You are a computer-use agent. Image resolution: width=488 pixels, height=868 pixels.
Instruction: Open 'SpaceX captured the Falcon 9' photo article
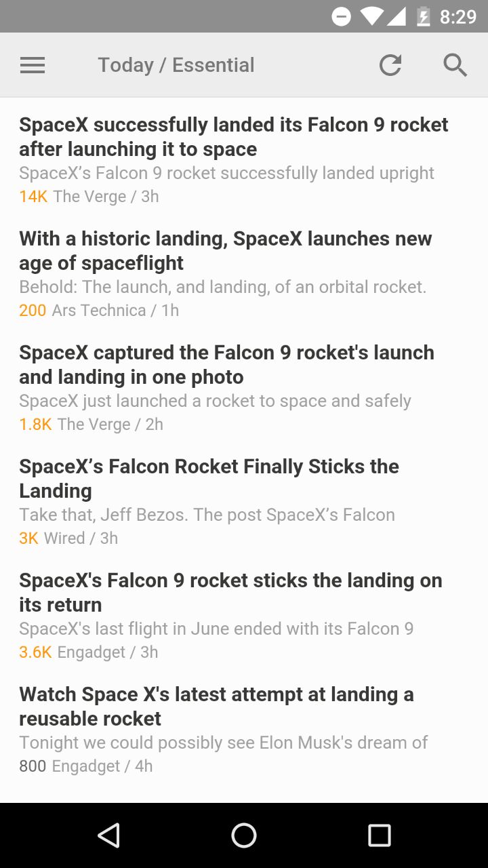pyautogui.click(x=244, y=388)
